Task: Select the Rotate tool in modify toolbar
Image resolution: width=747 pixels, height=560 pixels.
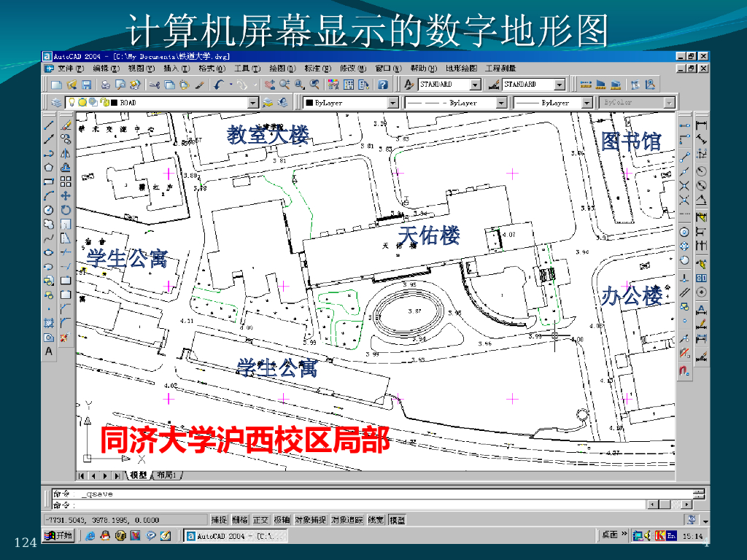Action: tap(66, 210)
